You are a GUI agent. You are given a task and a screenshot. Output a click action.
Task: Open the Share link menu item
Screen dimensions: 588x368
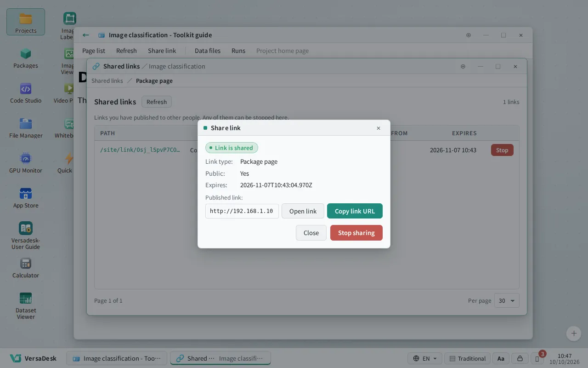point(162,51)
